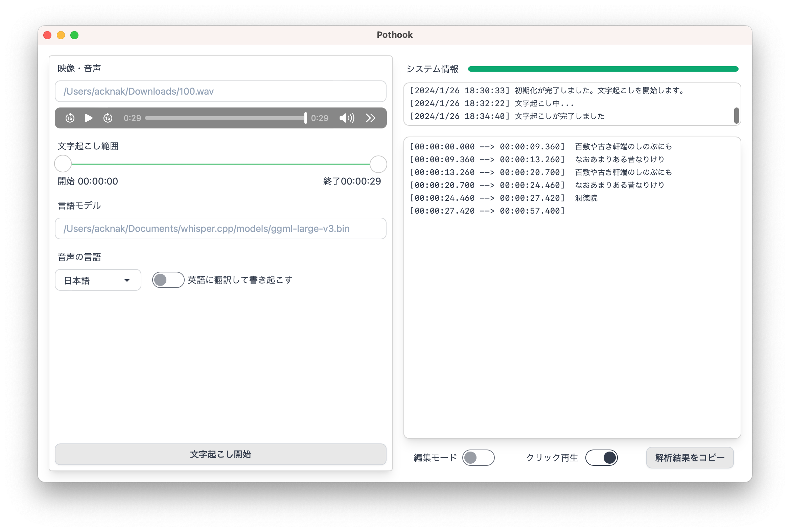Toggle the 英語に翻訳して書き起こす switch
The height and width of the screenshot is (532, 790).
[x=168, y=280]
